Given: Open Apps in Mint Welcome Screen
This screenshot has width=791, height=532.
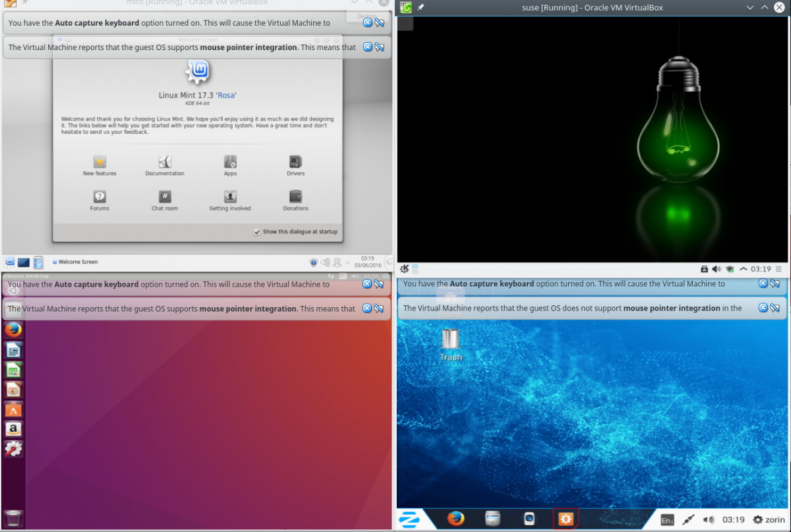Looking at the screenshot, I should click(230, 165).
